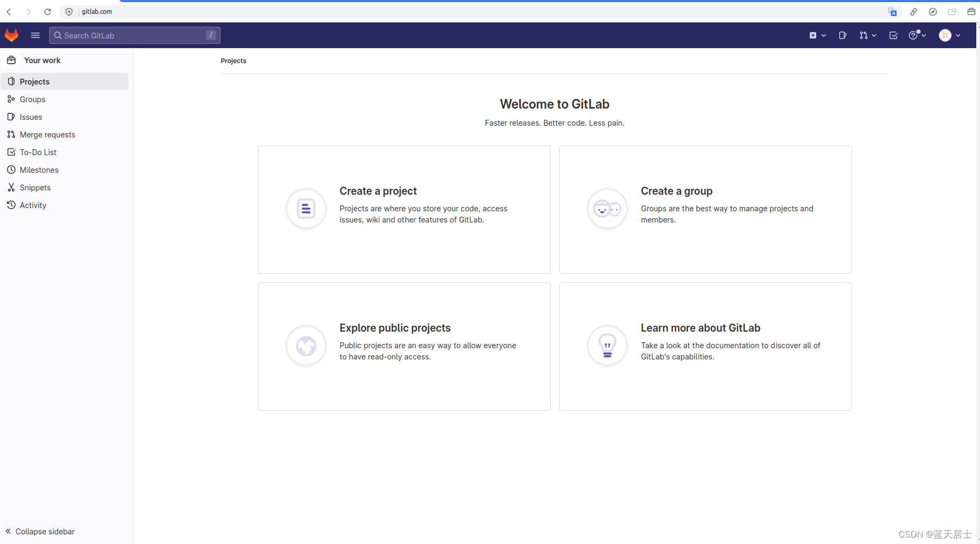
Task: Click the project document icon
Action: (x=306, y=209)
